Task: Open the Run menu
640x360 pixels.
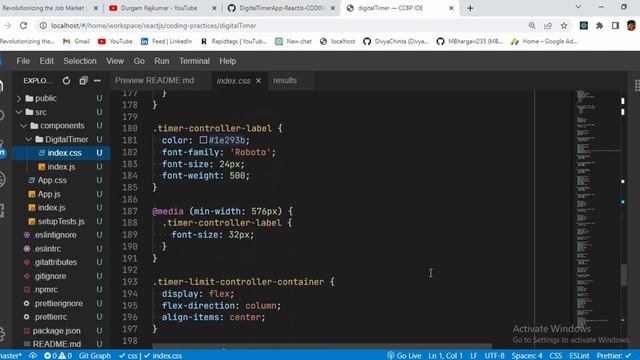Action: 161,61
